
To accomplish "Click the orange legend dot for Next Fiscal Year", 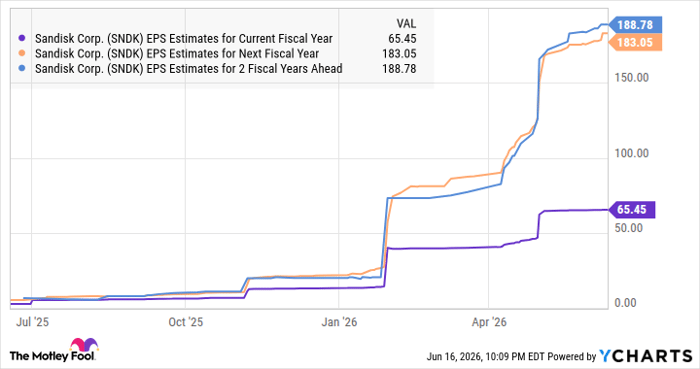I will (22, 54).
